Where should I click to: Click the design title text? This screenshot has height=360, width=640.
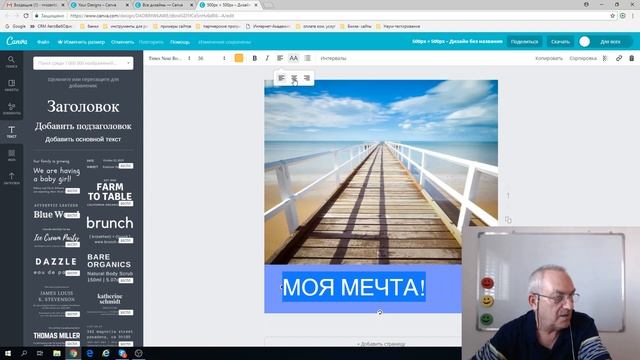pos(457,42)
